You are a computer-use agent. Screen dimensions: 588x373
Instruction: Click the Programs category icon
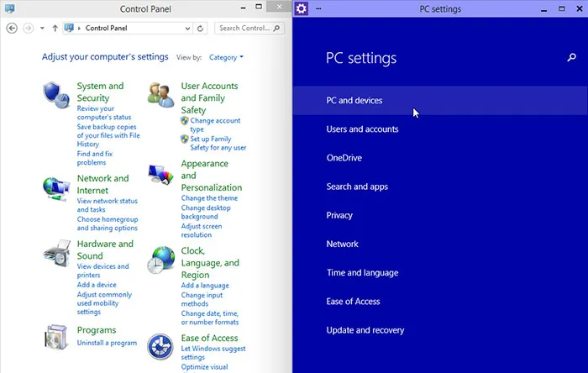[x=55, y=335]
